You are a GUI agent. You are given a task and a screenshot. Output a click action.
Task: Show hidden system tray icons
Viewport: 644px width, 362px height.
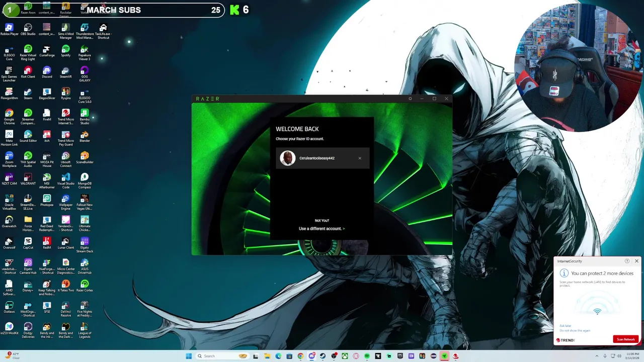(597, 356)
